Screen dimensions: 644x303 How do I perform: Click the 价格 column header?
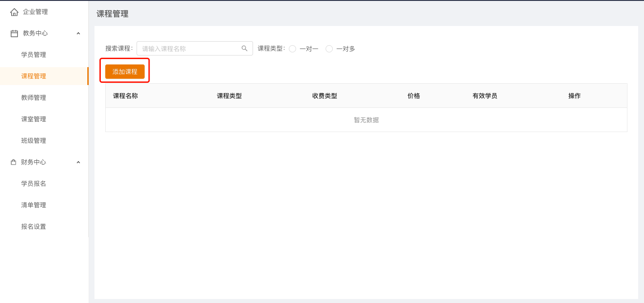tap(413, 96)
